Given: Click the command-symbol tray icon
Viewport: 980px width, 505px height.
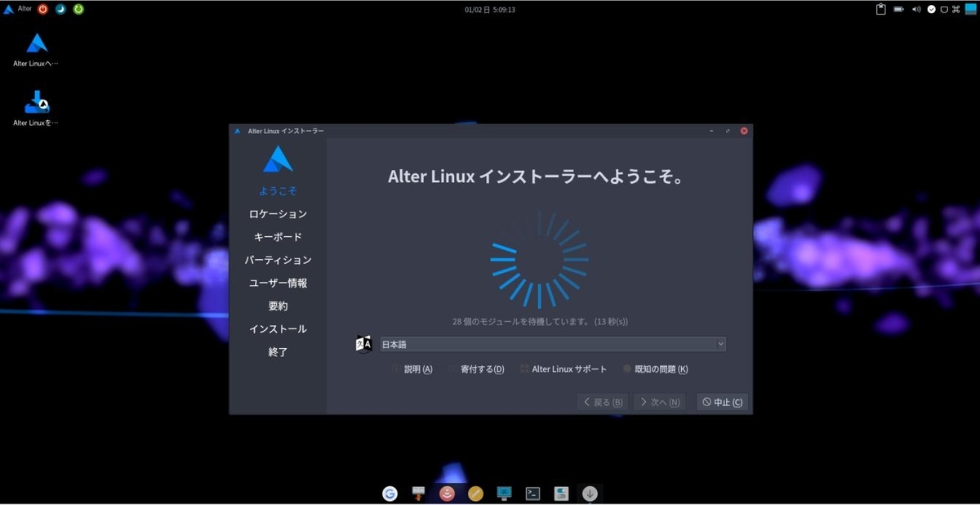Looking at the screenshot, I should coord(955,10).
